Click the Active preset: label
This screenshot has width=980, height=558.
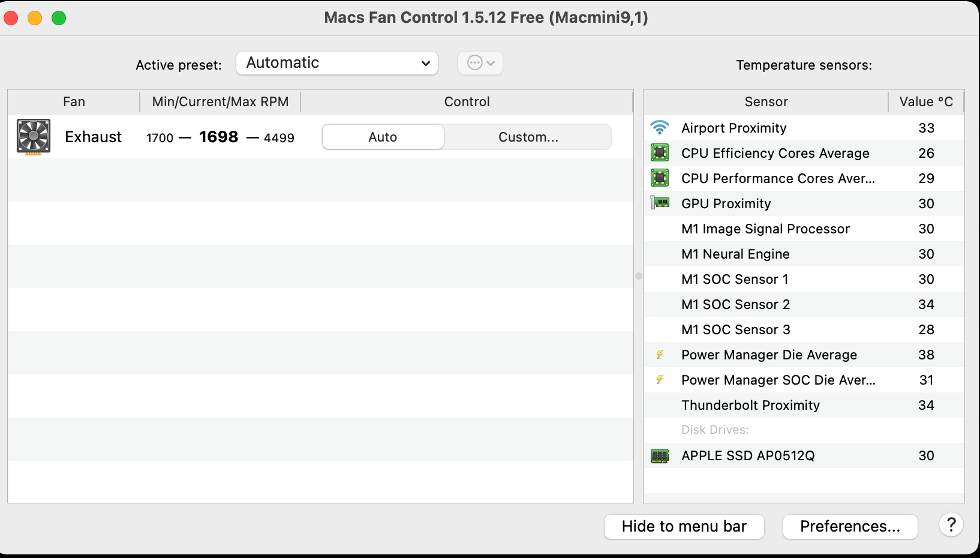tap(179, 65)
